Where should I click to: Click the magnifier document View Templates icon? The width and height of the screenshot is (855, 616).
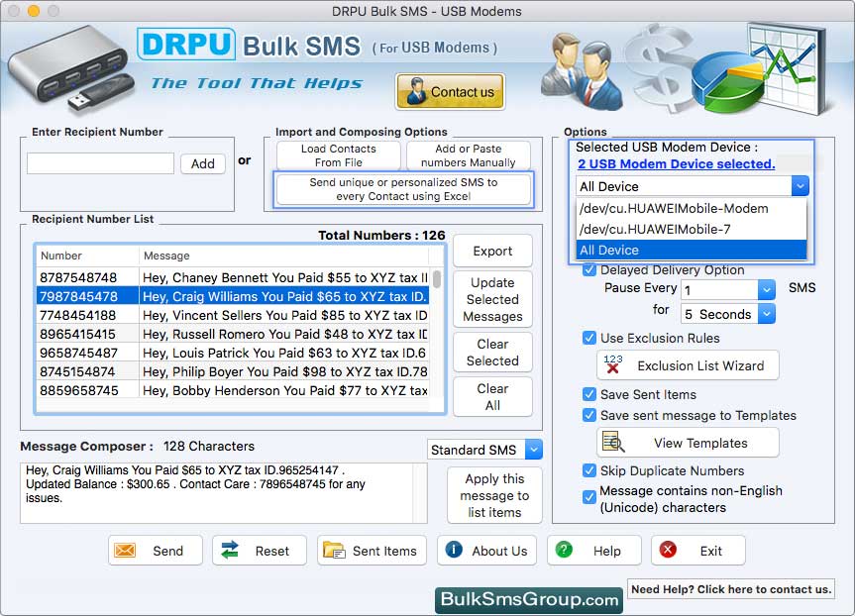click(613, 442)
